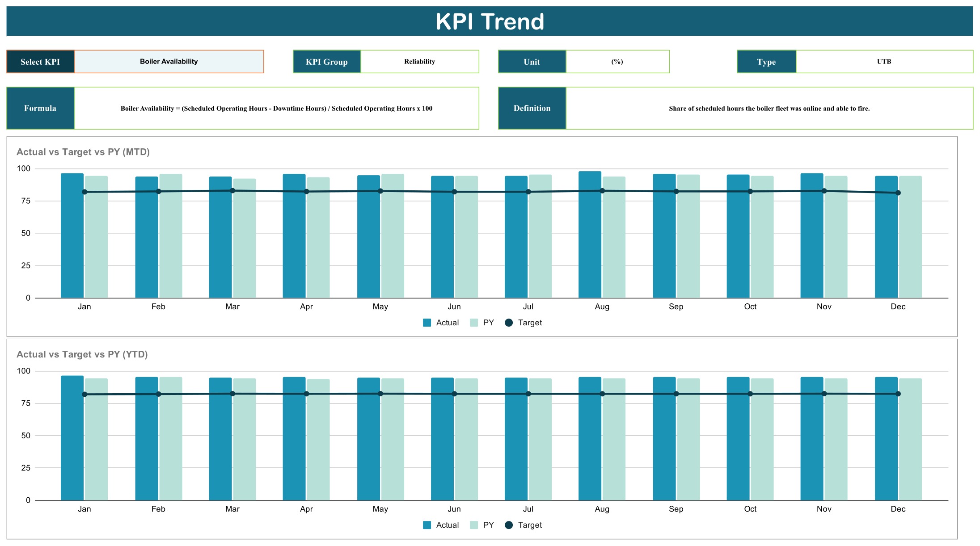Click the KPI Trend header banner

[x=490, y=21]
